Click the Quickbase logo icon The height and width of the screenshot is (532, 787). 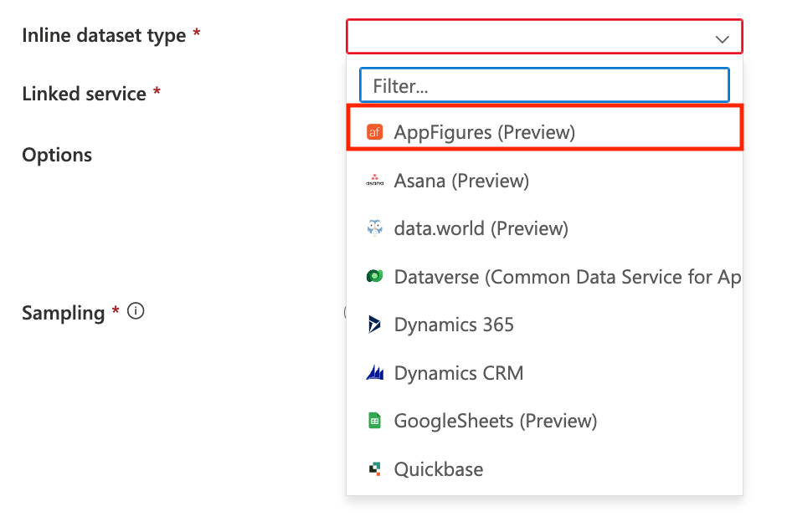coord(374,468)
